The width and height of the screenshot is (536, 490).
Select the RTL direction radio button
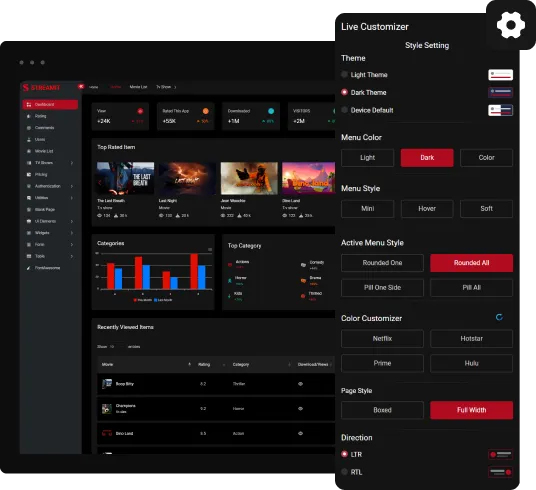(344, 472)
